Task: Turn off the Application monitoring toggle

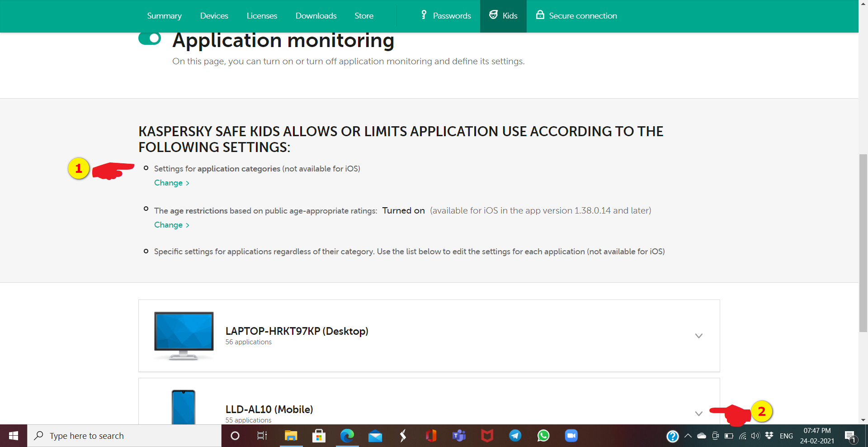Action: [150, 38]
